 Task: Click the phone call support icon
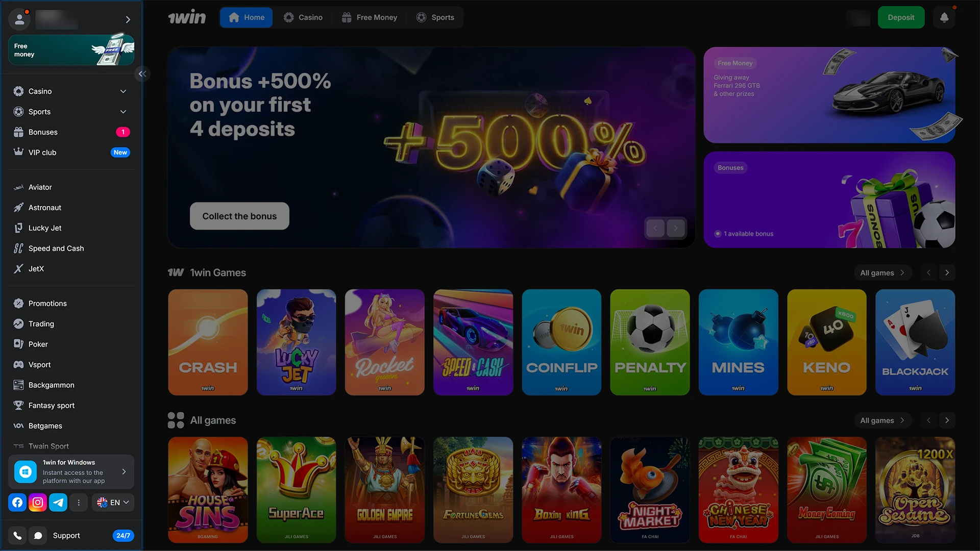(x=17, y=536)
